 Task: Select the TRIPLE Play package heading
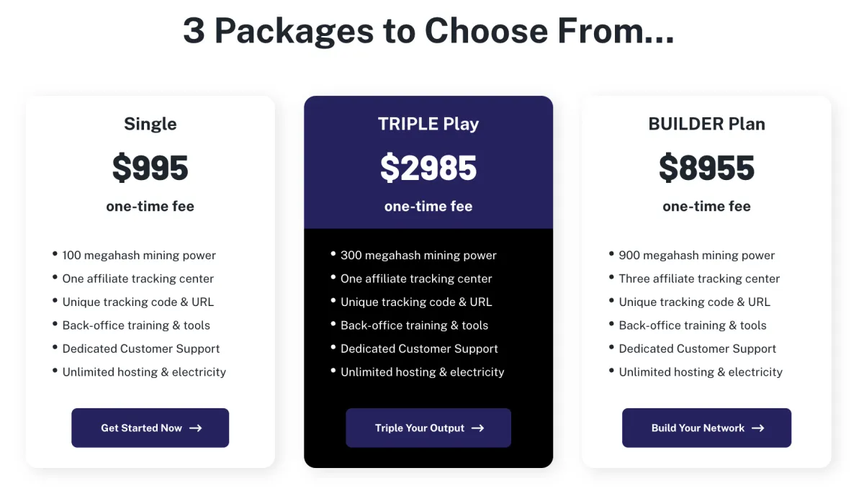click(x=428, y=124)
